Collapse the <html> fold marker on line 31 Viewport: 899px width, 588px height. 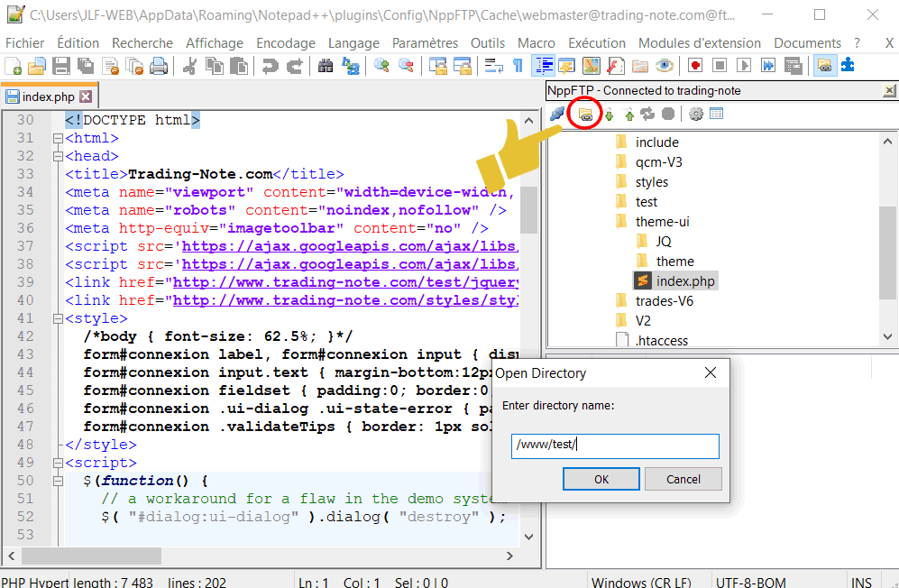pyautogui.click(x=58, y=138)
